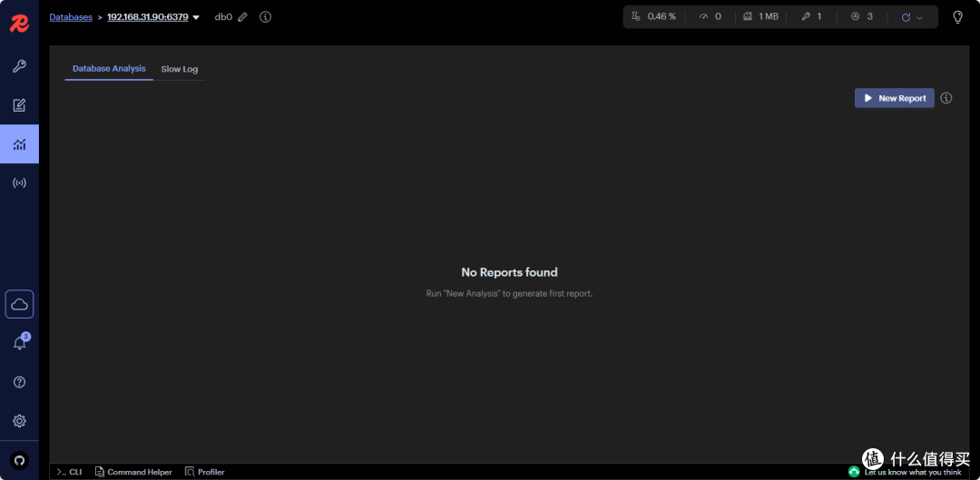The width and height of the screenshot is (980, 480).
Task: Open the Profiler panel
Action: [x=205, y=472]
